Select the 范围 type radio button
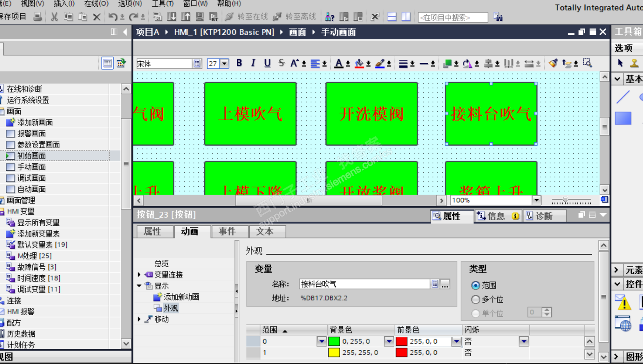The image size is (643, 364). tap(475, 285)
